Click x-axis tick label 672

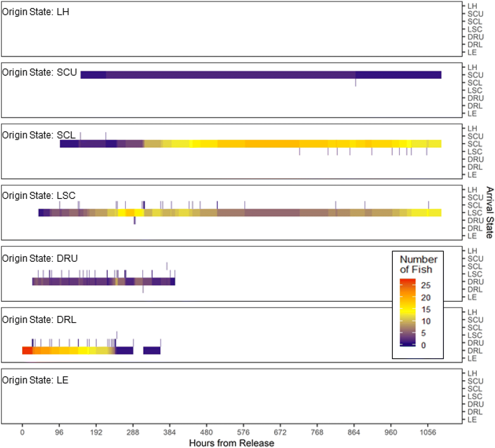[x=280, y=432]
